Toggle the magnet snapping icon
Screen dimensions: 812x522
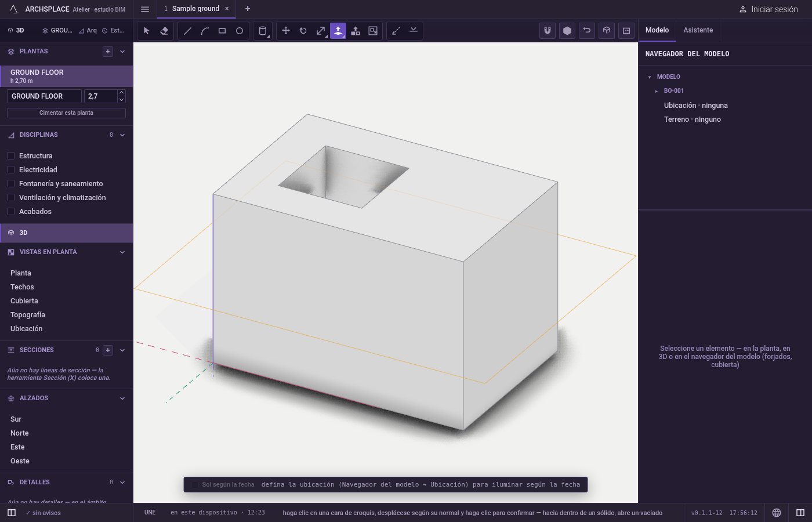[548, 31]
